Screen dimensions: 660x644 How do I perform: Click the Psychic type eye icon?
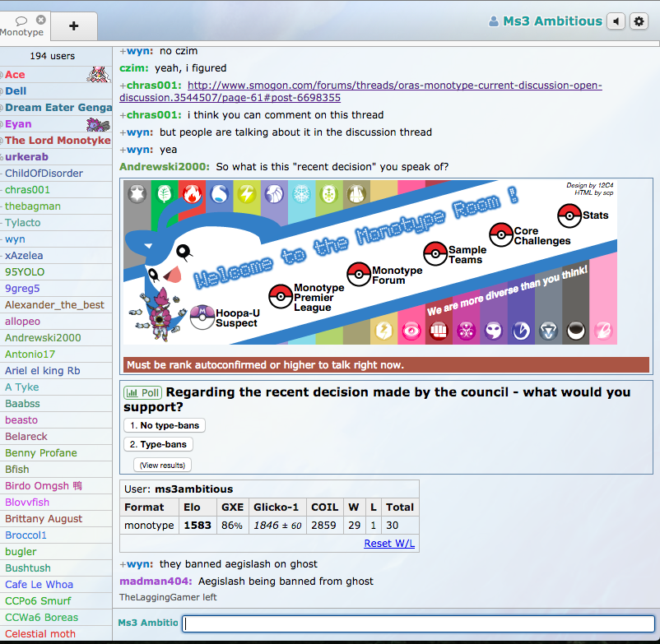click(x=411, y=331)
